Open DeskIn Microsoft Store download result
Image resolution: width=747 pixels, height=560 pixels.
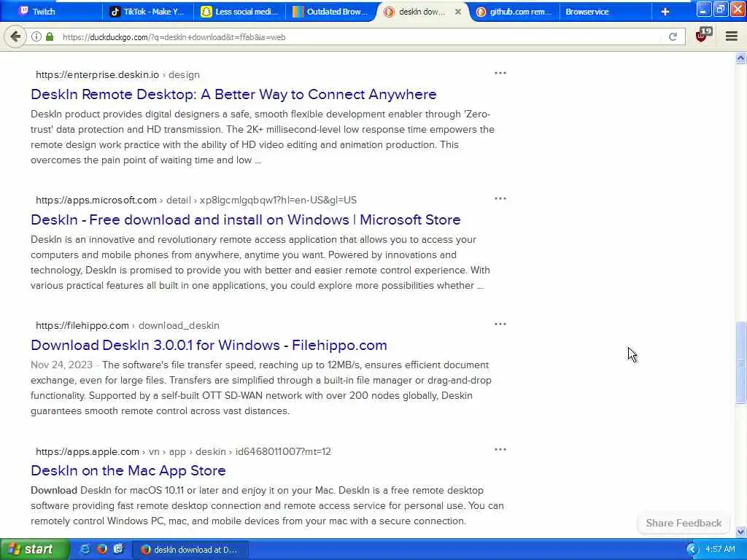[245, 219]
